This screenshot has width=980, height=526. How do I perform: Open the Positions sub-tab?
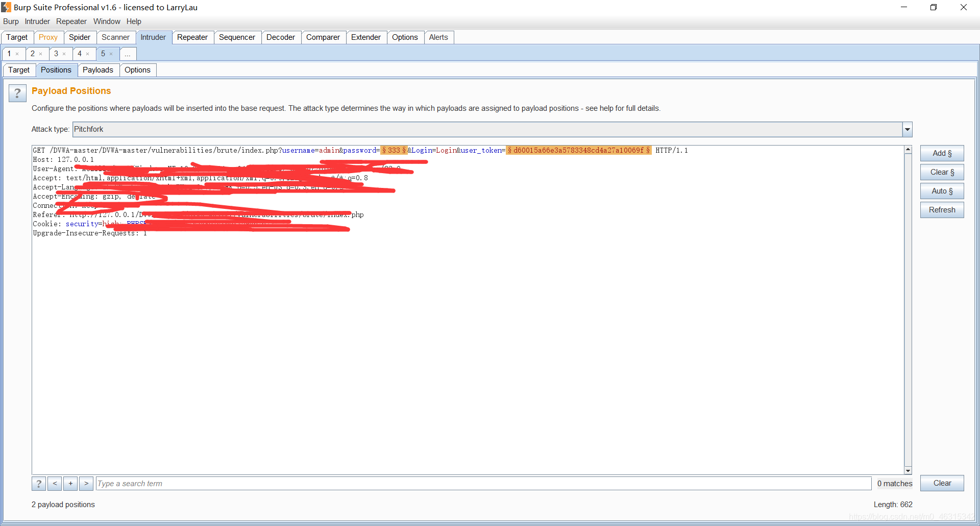coord(56,70)
